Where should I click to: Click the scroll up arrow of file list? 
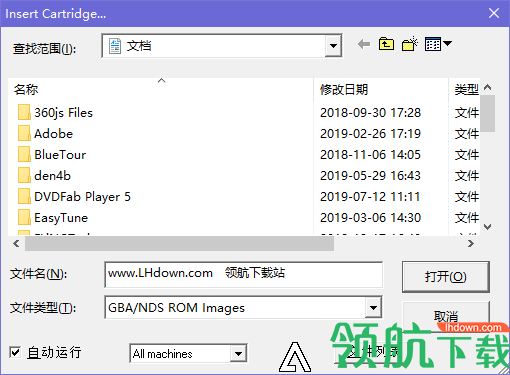(487, 87)
